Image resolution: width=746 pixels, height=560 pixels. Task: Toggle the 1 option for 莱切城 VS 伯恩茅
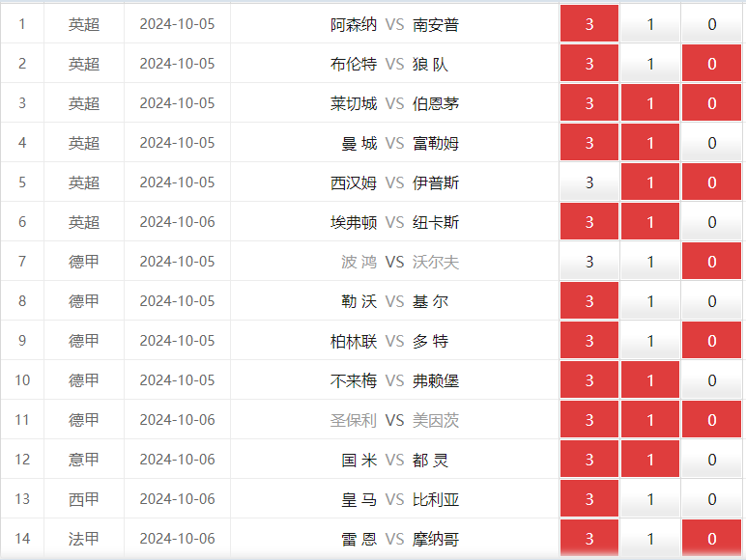click(x=650, y=102)
